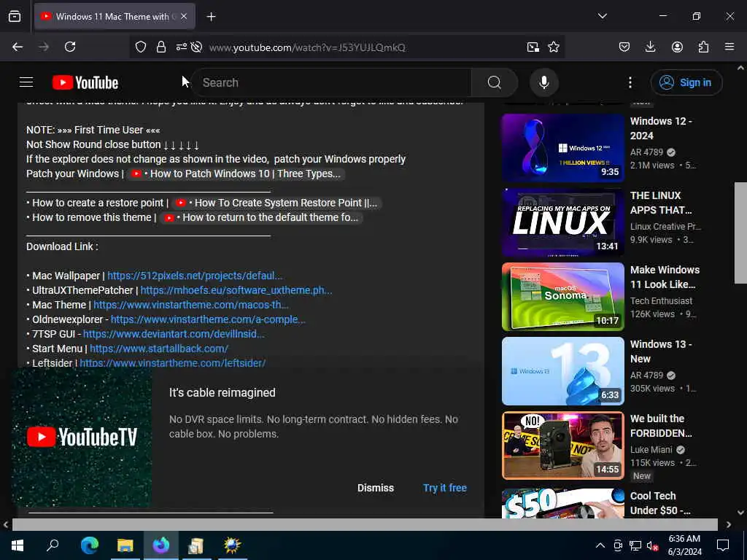This screenshot has height=560, width=747.
Task: Open the Oldnewexplorer vinstartheme link
Action: (208, 319)
